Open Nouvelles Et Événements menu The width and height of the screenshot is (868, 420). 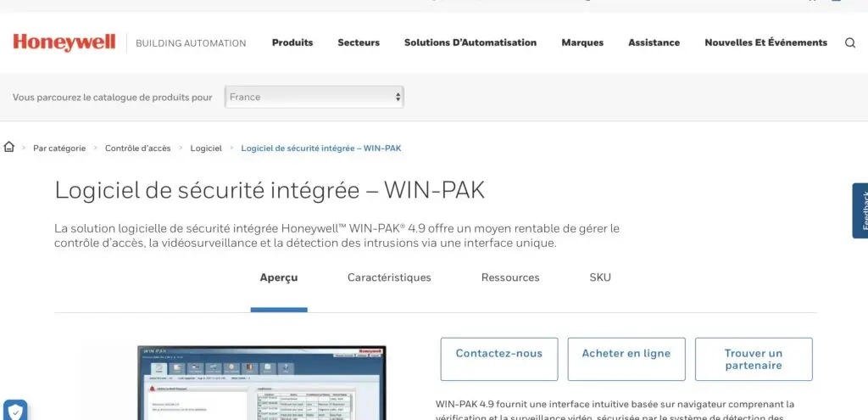[765, 42]
